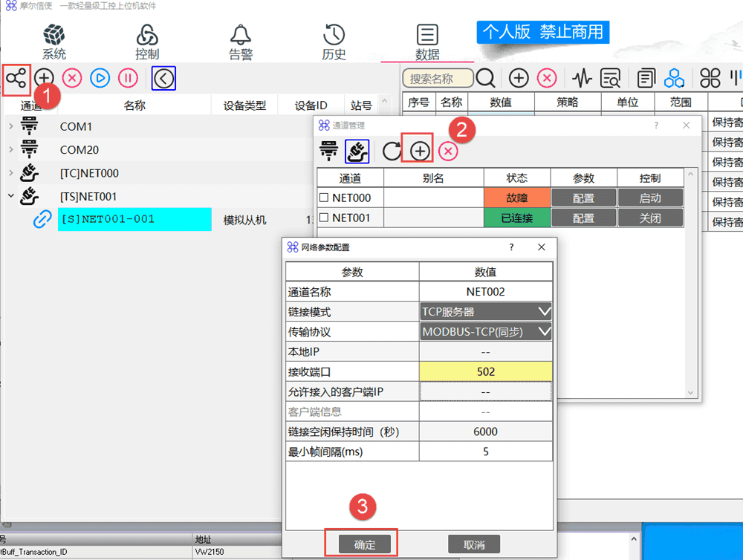Click the refresh icon in channel manager
This screenshot has height=560, width=743.
tap(392, 152)
